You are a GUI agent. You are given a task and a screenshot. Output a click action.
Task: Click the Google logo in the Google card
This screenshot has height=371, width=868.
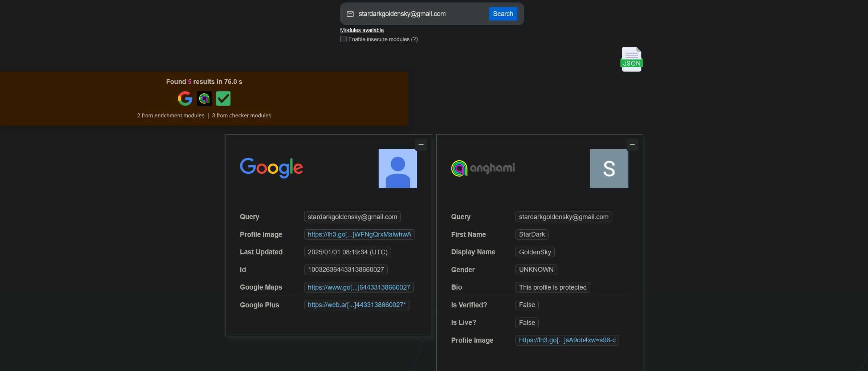pyautogui.click(x=272, y=168)
